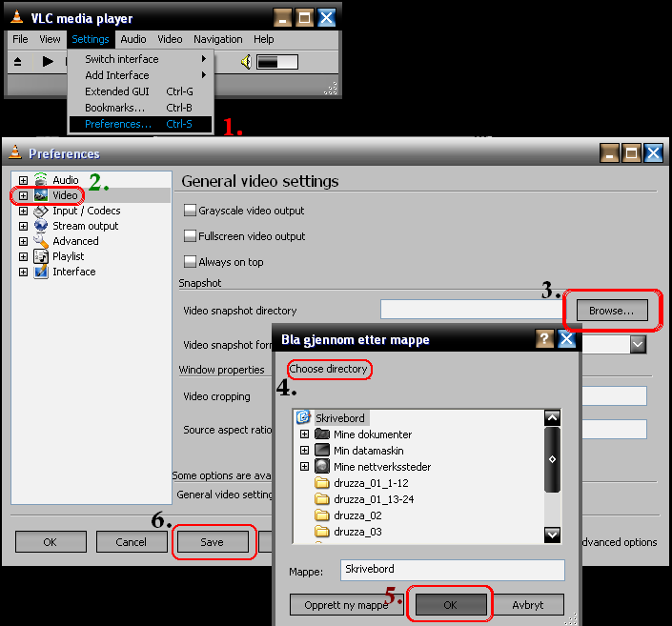Check the Always on top option

click(189, 262)
